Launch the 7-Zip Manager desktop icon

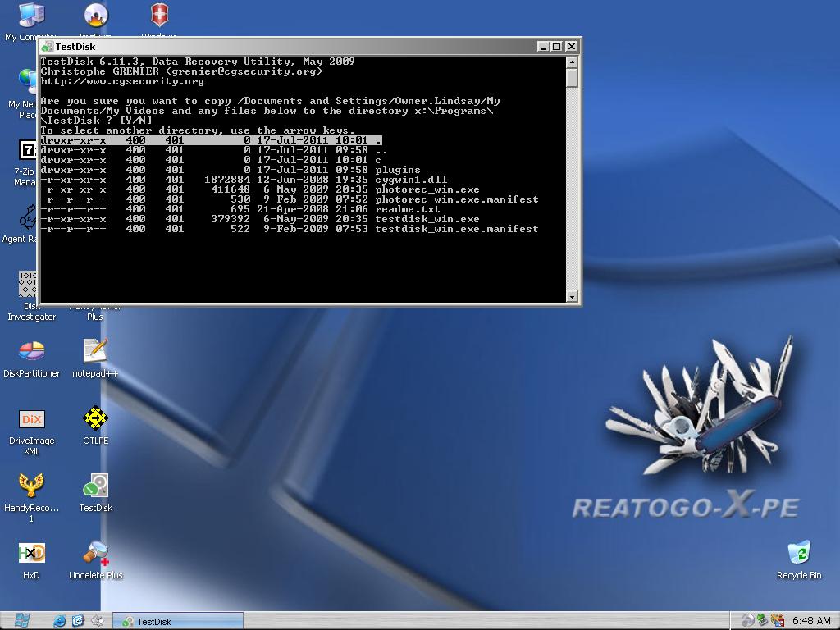coord(27,149)
